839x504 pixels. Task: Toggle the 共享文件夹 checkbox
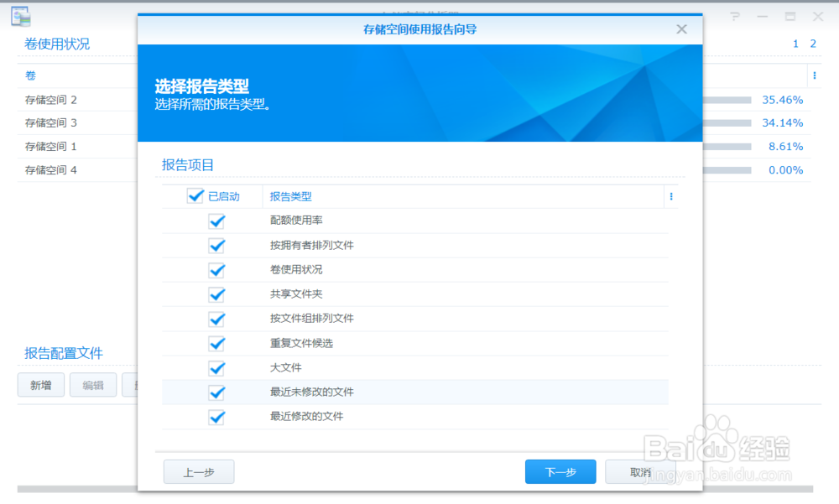click(216, 294)
